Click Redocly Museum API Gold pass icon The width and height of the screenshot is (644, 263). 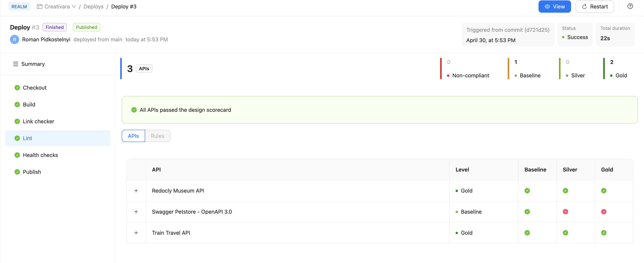point(603,190)
